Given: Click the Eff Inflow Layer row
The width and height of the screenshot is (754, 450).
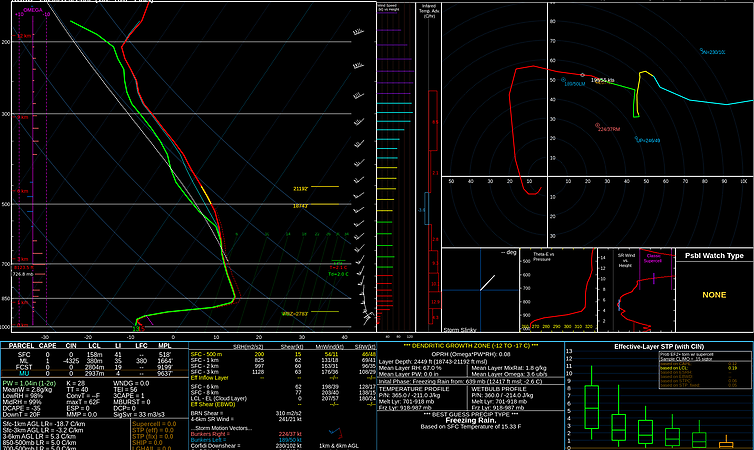Looking at the screenshot, I should pos(283,378).
